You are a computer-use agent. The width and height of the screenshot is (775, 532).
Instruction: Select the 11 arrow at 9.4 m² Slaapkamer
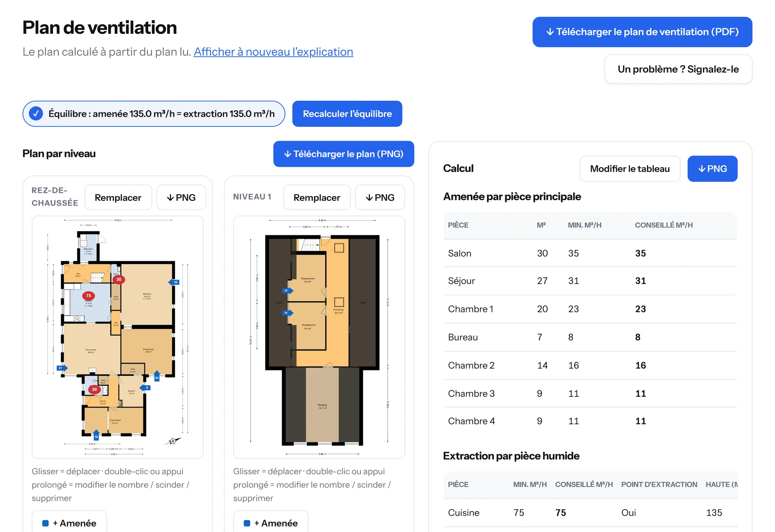[288, 313]
